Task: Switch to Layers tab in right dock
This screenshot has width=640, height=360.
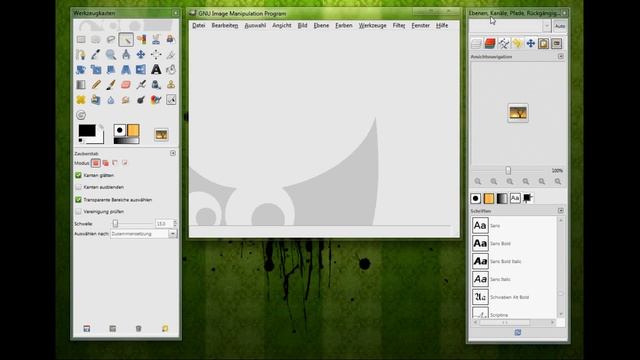Action: pyautogui.click(x=476, y=43)
